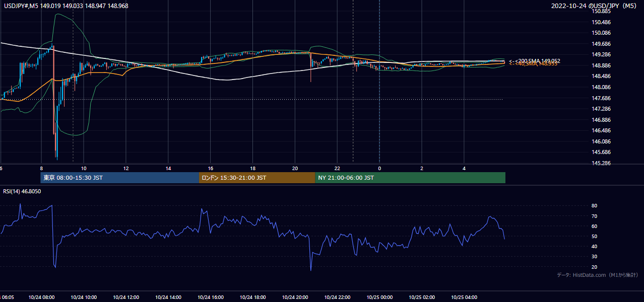Image resolution: width=644 pixels, height=302 pixels.
Task: Click RSI axis level 60
Action: coord(595,226)
